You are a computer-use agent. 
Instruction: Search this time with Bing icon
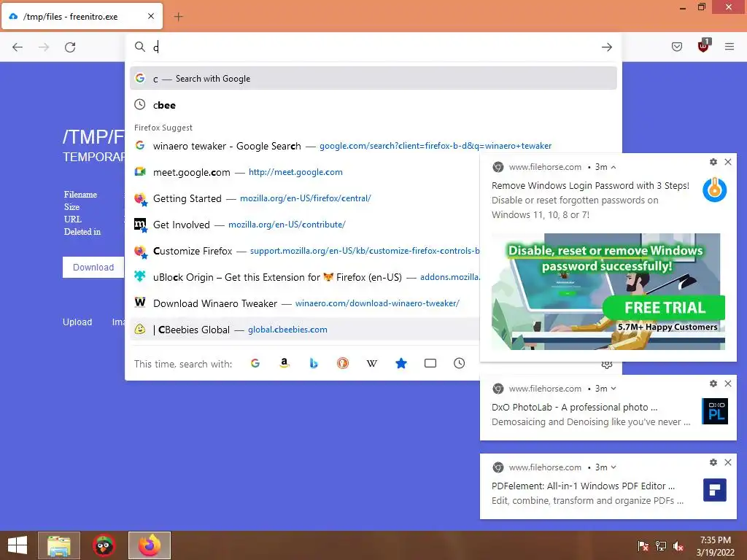(314, 363)
